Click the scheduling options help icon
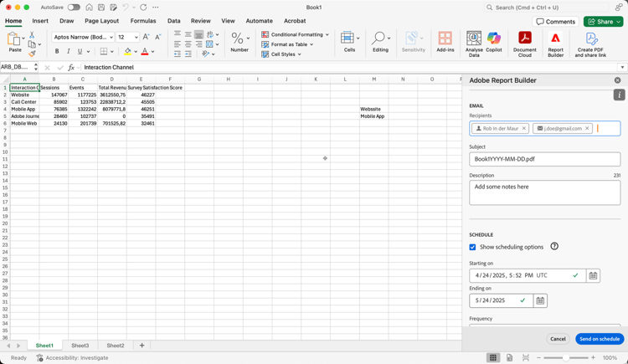The height and width of the screenshot is (364, 628). [x=554, y=246]
